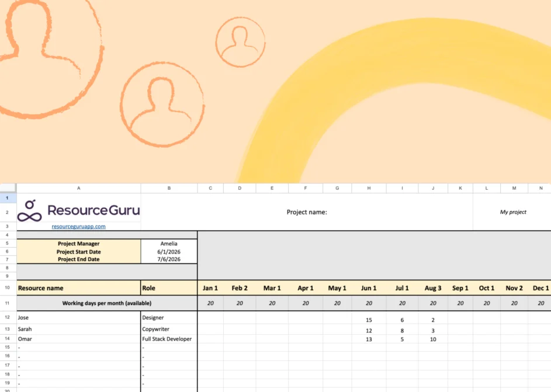Screen dimensions: 551x392
Task: Select the 'Amelia' project manager cell
Action: click(169, 244)
